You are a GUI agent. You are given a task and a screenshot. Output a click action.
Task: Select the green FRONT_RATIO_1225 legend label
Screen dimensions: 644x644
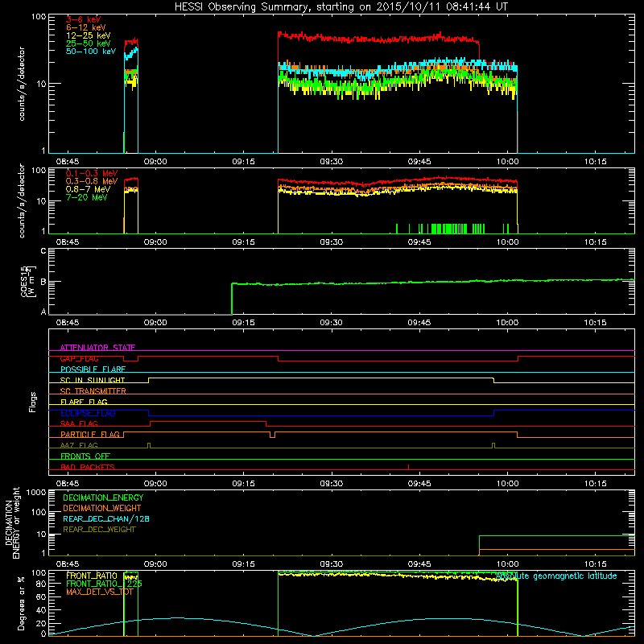(104, 584)
